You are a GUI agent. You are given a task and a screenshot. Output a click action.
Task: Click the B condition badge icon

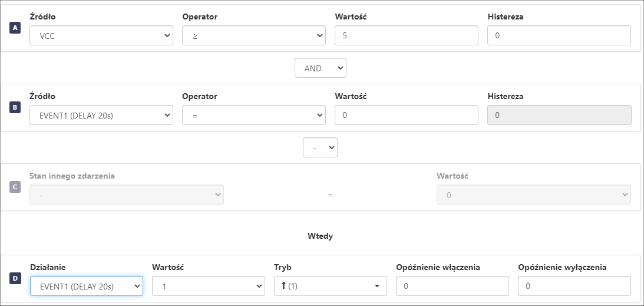click(x=15, y=108)
